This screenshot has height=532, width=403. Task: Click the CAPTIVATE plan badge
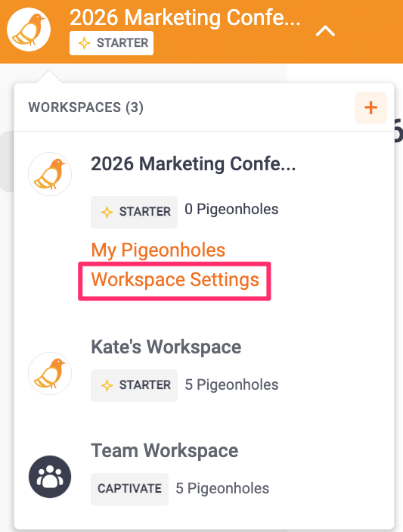pos(129,489)
